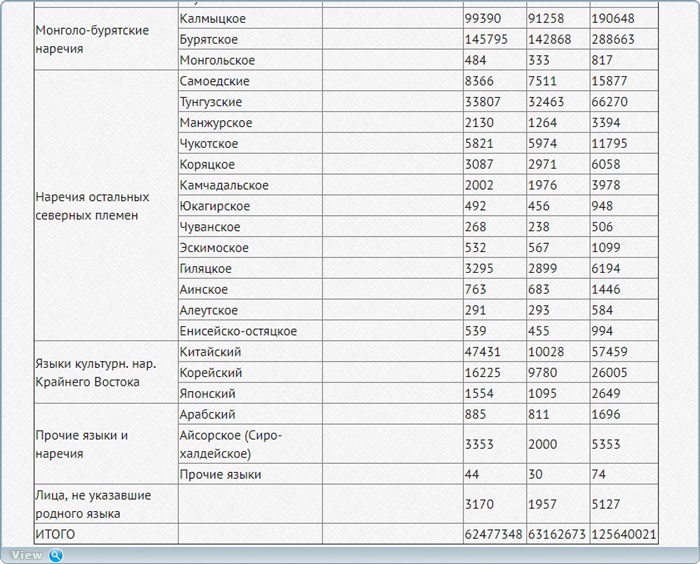Image resolution: width=700 pixels, height=564 pixels.
Task: Click Языки культурн. нар. Крайнего Востока cell
Action: tap(106, 372)
